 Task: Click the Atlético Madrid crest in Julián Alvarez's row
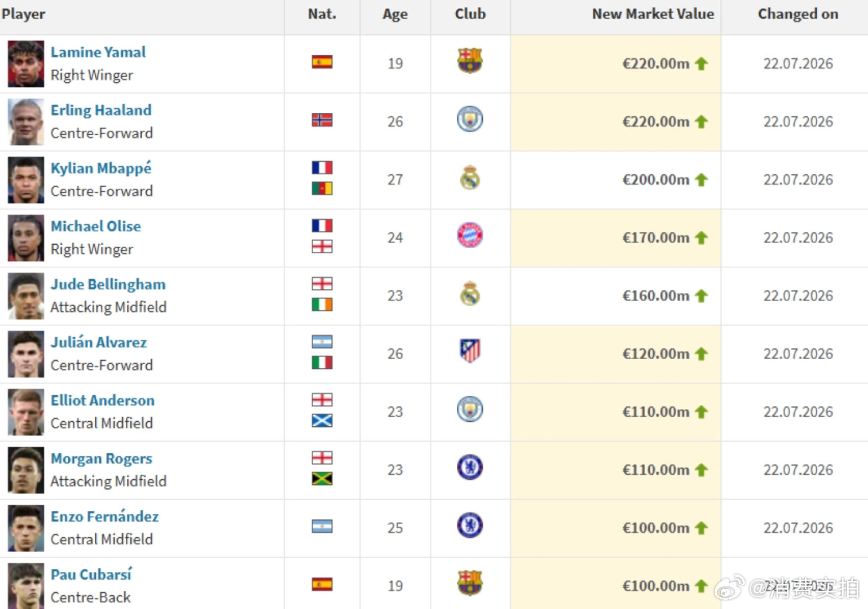(x=470, y=351)
